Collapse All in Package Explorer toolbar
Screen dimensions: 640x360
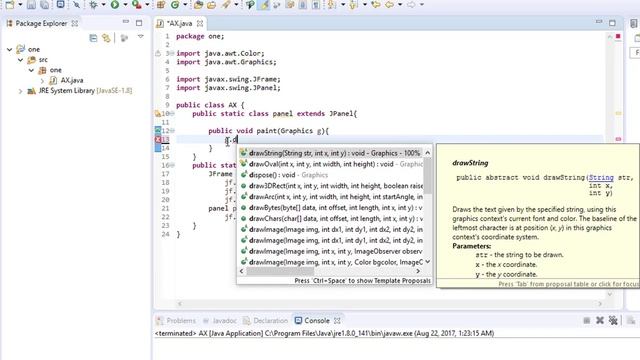(x=93, y=38)
